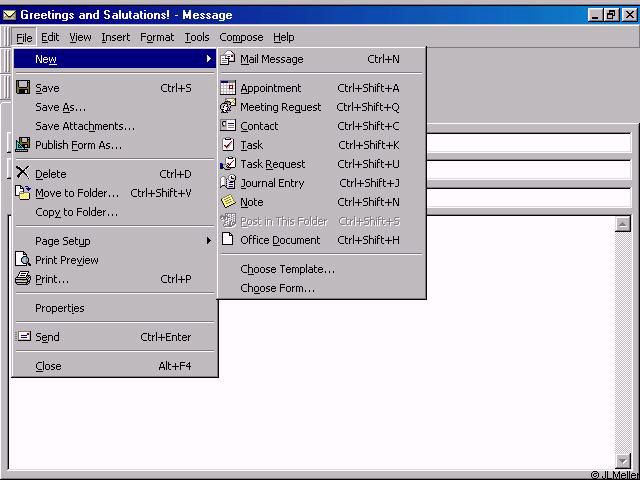This screenshot has width=640, height=480.
Task: Expand the New submenu arrow
Action: pos(209,59)
